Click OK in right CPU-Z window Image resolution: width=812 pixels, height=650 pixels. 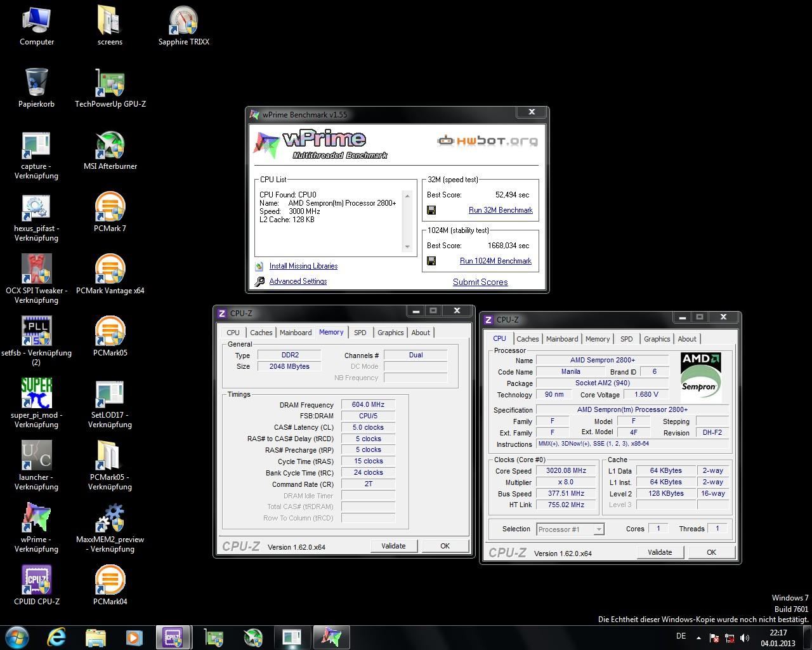click(711, 552)
